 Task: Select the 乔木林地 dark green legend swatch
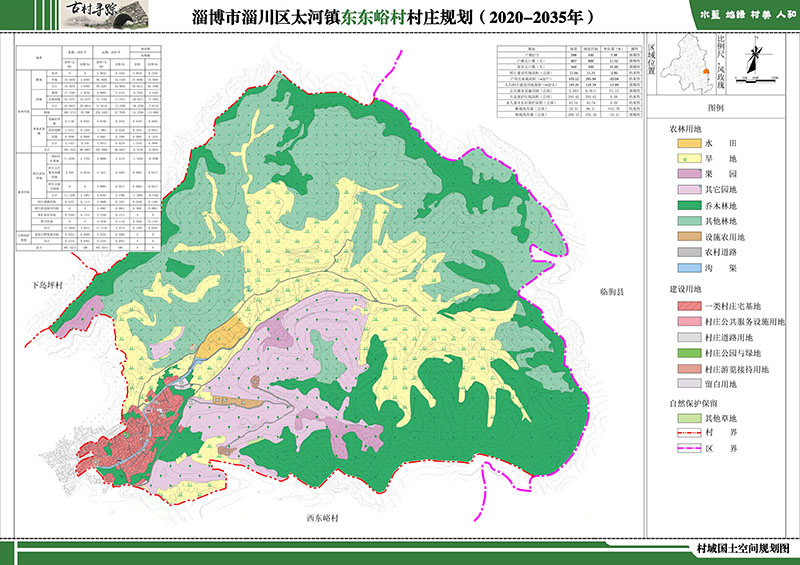(x=689, y=206)
